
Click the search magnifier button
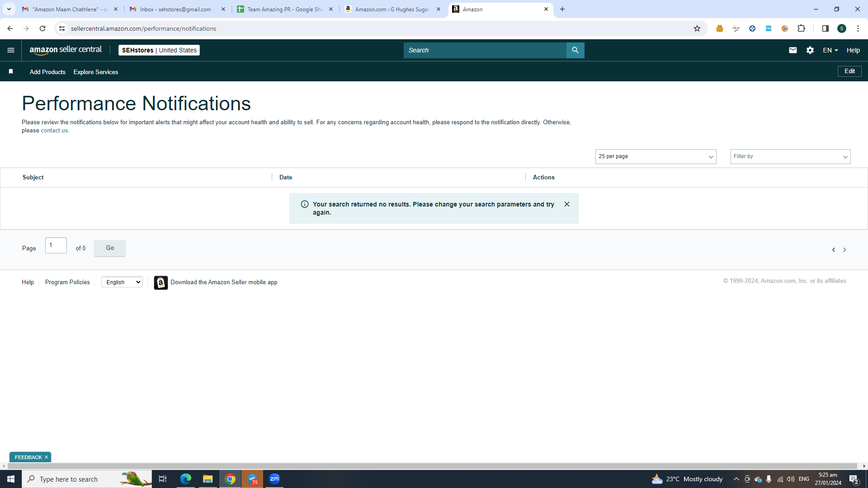[x=575, y=50]
